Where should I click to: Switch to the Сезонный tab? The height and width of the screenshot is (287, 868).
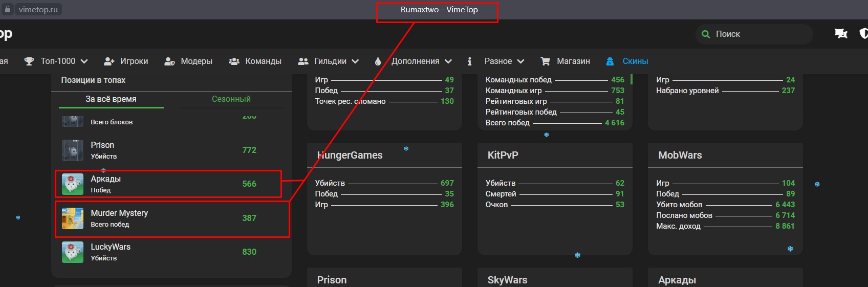click(231, 99)
